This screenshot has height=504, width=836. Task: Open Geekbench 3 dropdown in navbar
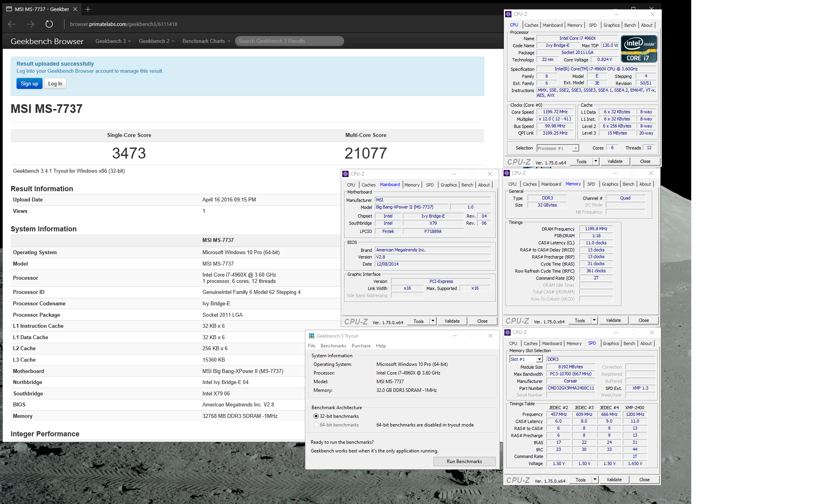point(113,41)
